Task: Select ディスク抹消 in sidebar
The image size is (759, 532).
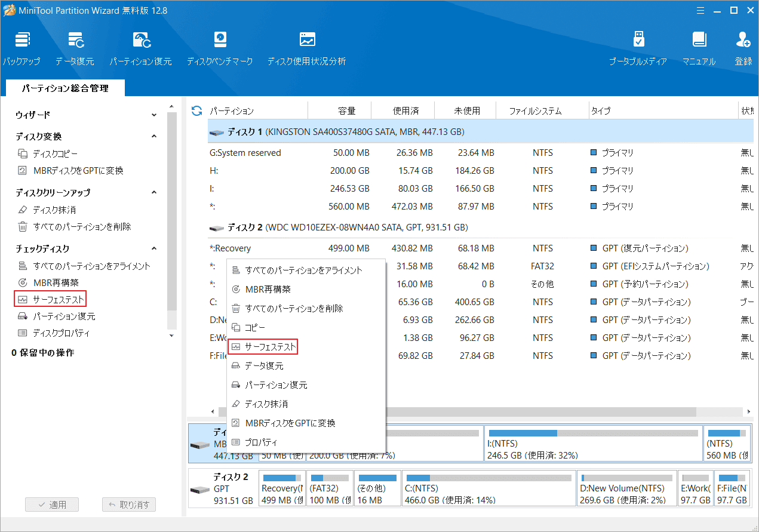Action: pyautogui.click(x=47, y=210)
